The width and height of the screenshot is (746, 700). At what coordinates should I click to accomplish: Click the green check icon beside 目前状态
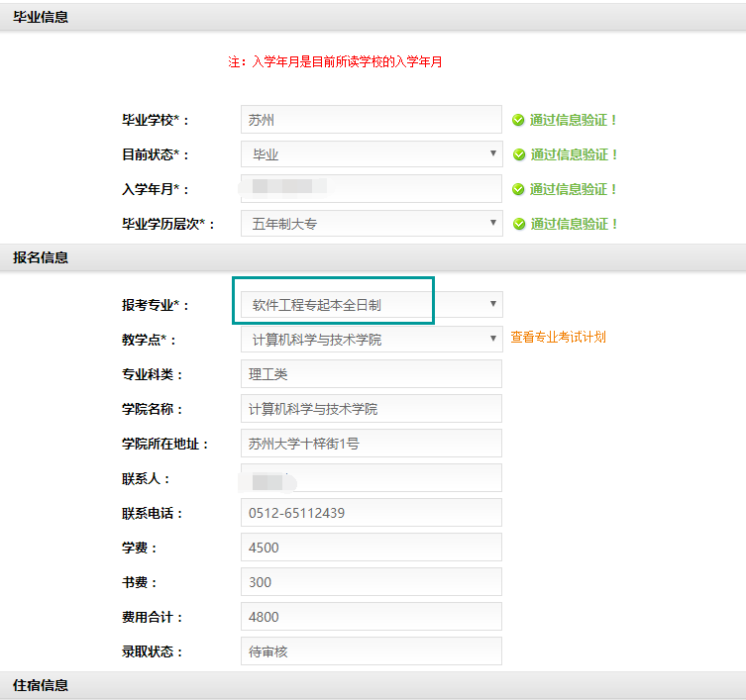[517, 154]
